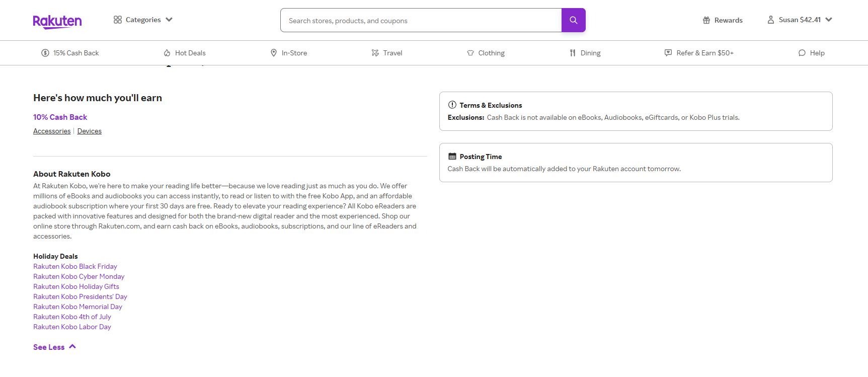
Task: Collapse the section with See Less
Action: [x=54, y=347]
